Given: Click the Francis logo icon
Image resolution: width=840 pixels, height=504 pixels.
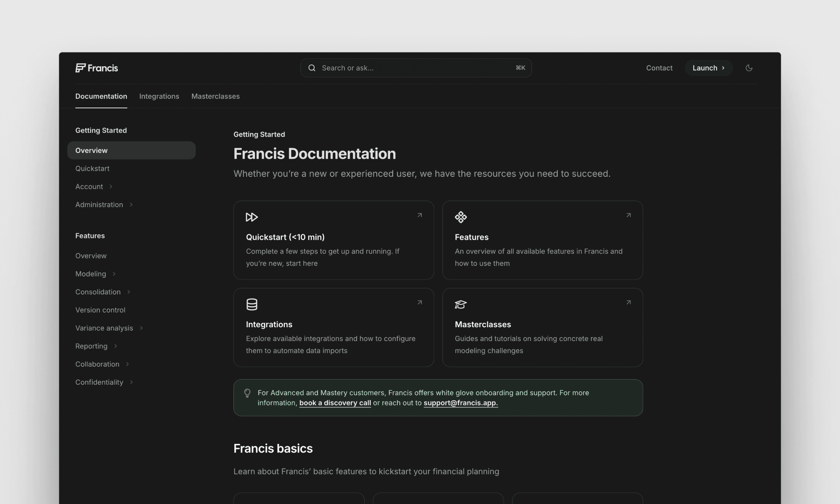Looking at the screenshot, I should pos(80,68).
